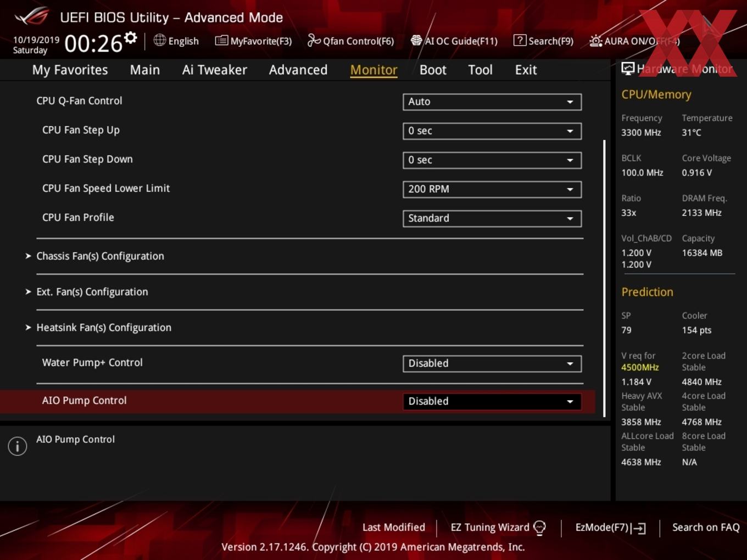Click the EZ Tuning Wizard bulb icon
Viewport: 747px width, 560px height.
click(539, 528)
